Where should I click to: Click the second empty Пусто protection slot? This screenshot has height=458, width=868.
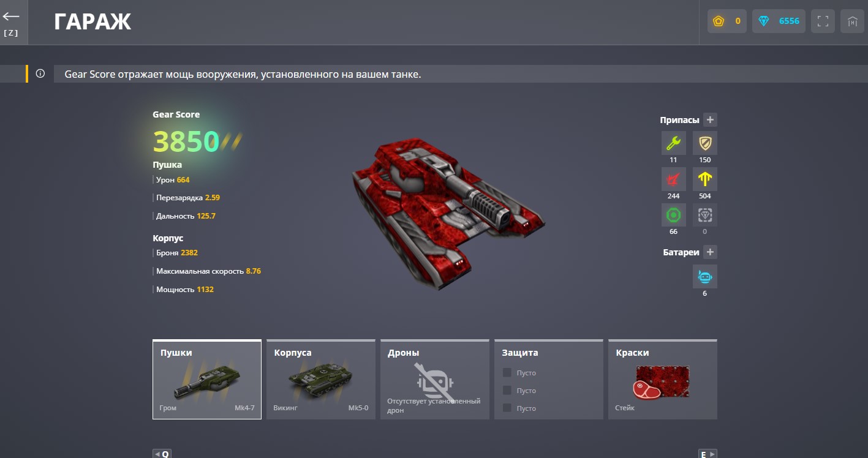click(x=519, y=391)
